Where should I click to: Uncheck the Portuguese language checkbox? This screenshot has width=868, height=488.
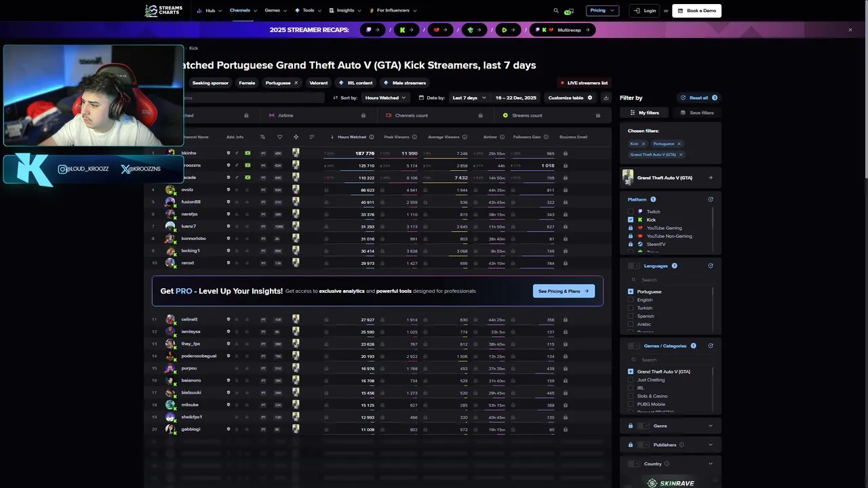pyautogui.click(x=631, y=291)
